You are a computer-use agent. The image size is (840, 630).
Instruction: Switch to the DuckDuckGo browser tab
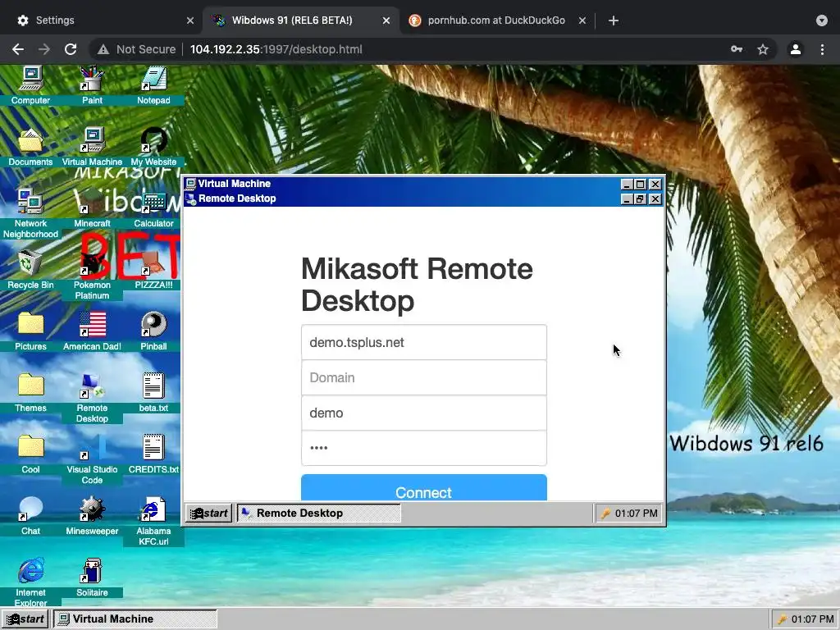(496, 21)
